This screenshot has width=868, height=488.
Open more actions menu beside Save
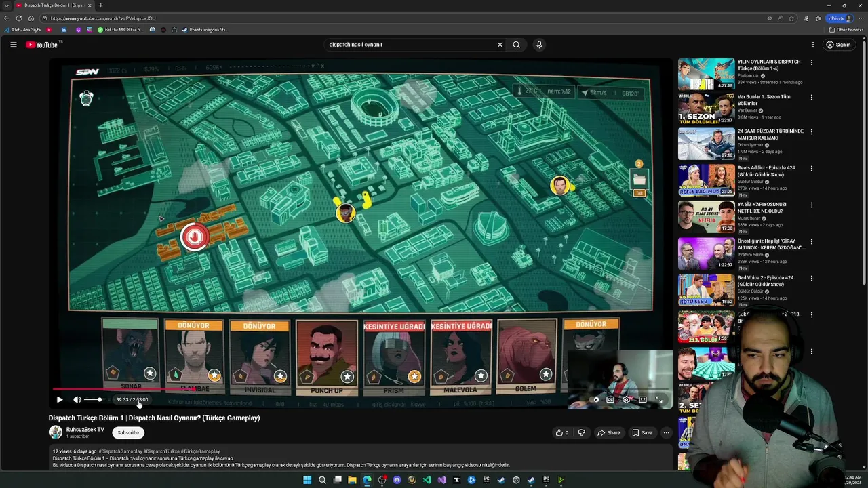click(x=666, y=432)
